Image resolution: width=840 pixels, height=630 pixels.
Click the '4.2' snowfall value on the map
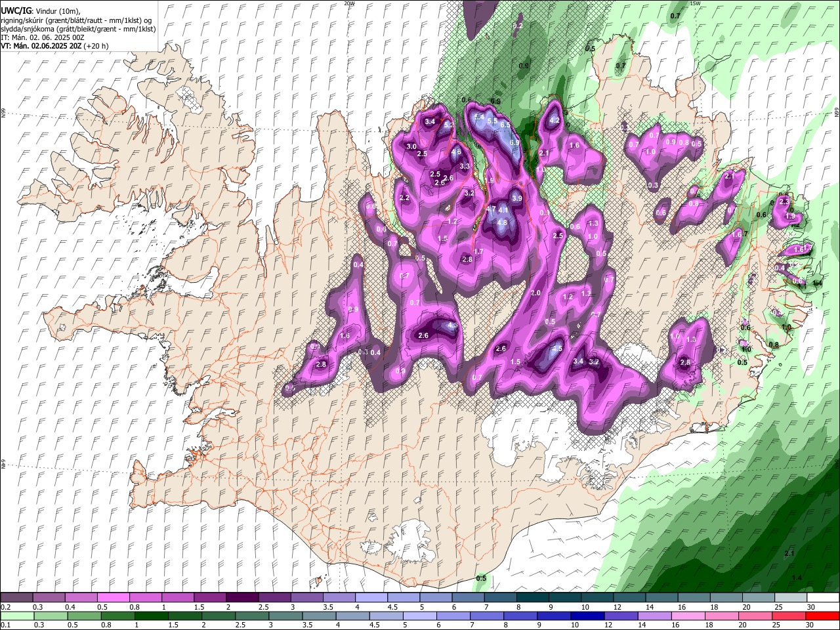click(555, 120)
